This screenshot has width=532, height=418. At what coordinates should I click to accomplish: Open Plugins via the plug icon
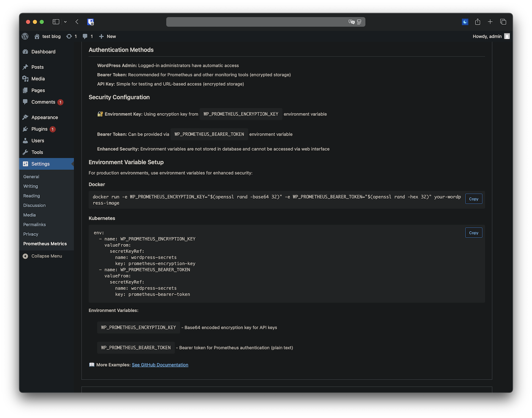(25, 129)
